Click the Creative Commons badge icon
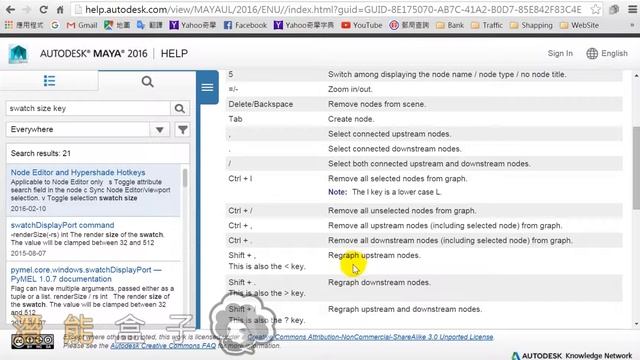Viewport: 640px width, 360px height. (32, 341)
